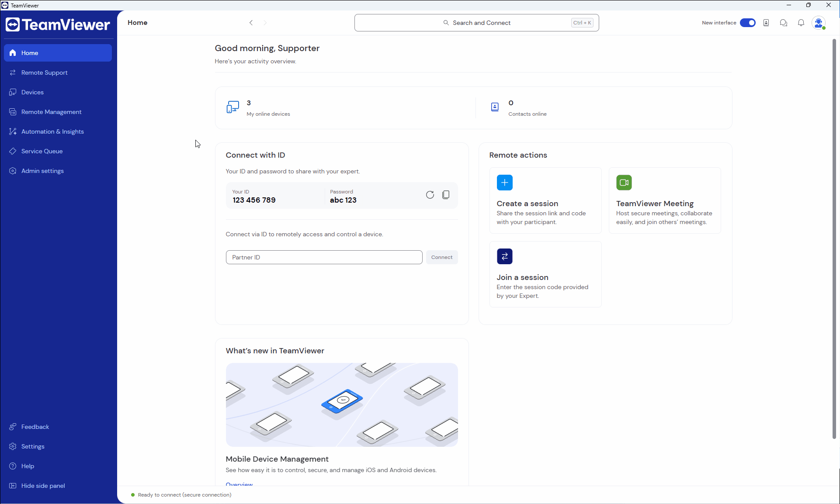
Task: Click the Automation & Insights icon
Action: point(13,131)
